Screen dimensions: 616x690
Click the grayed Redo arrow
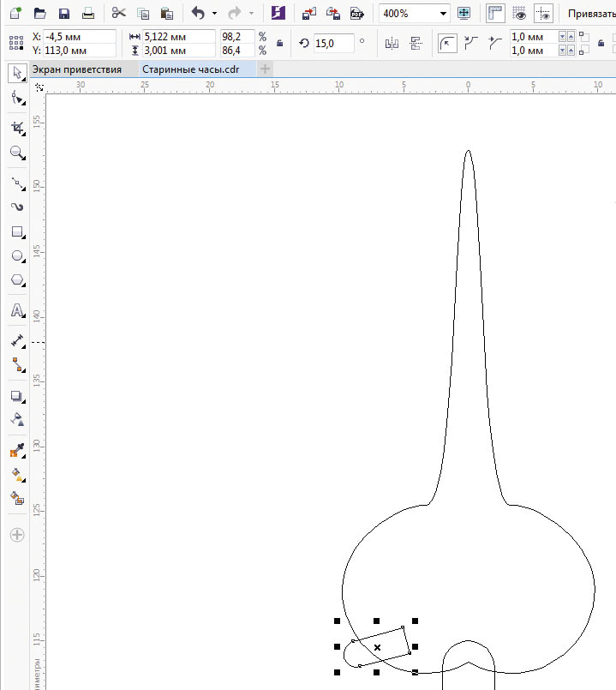click(x=235, y=13)
